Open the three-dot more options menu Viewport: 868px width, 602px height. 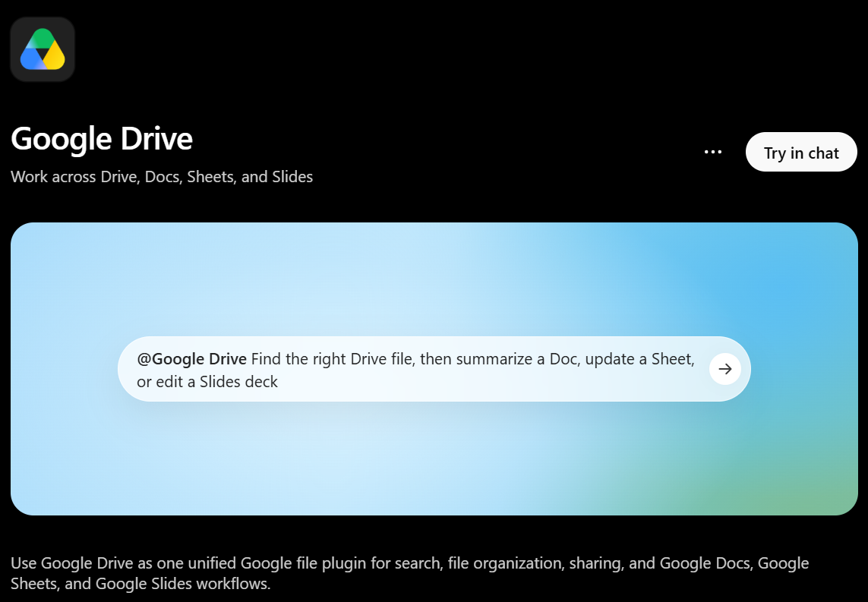click(712, 152)
